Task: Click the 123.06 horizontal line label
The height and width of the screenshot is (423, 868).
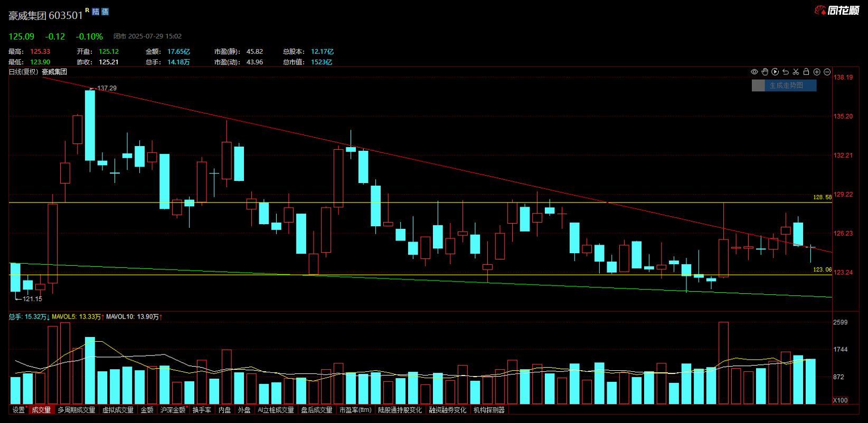Action: [822, 270]
